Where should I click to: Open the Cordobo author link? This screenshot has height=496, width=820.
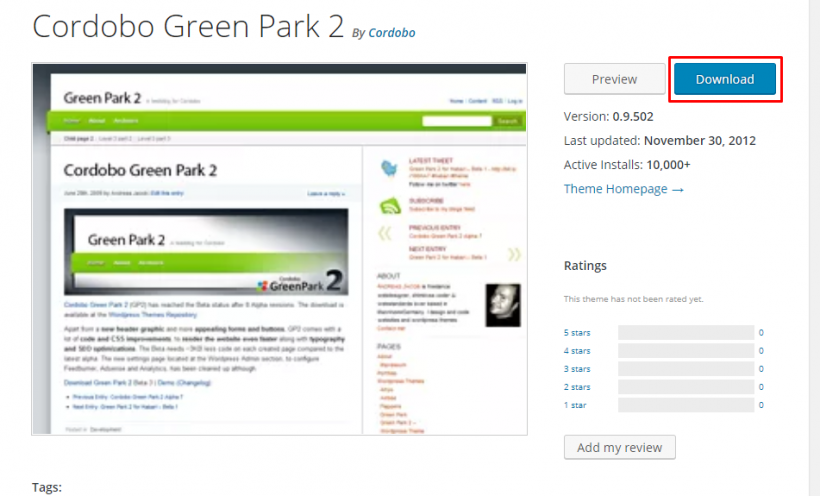[x=392, y=32]
